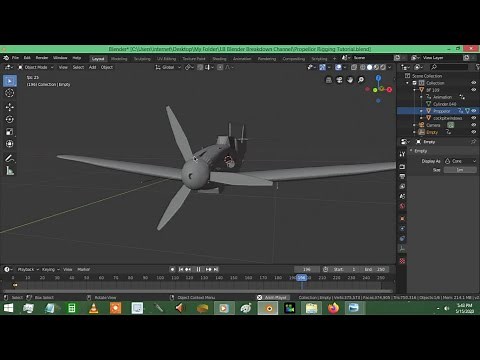Image resolution: width=480 pixels, height=360 pixels.
Task: Open the World properties tab
Action: point(402,206)
